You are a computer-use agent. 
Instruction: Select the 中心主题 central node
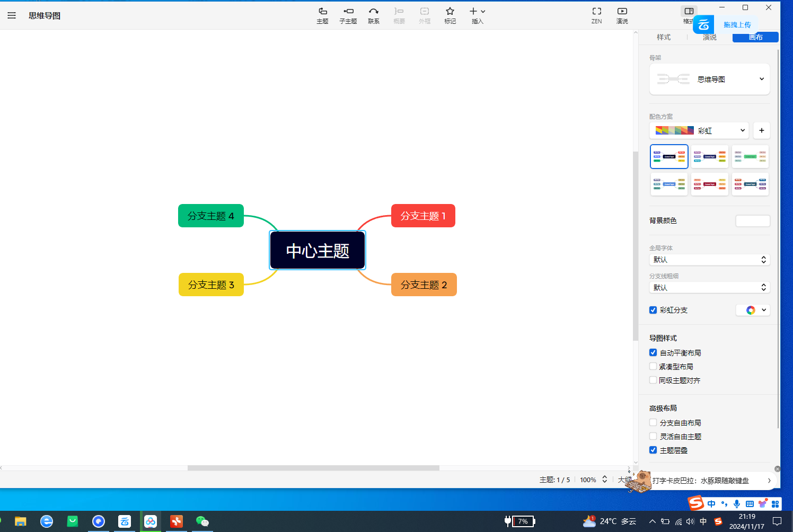[x=317, y=250]
